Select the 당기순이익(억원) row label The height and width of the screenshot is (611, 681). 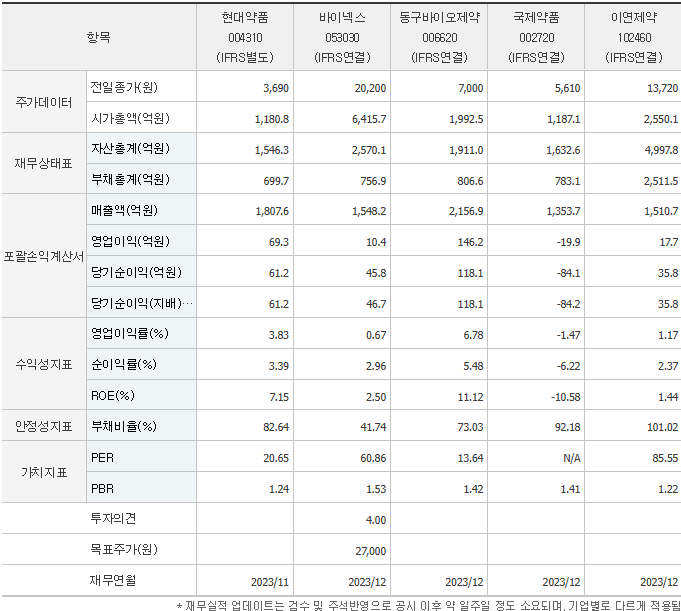click(136, 272)
